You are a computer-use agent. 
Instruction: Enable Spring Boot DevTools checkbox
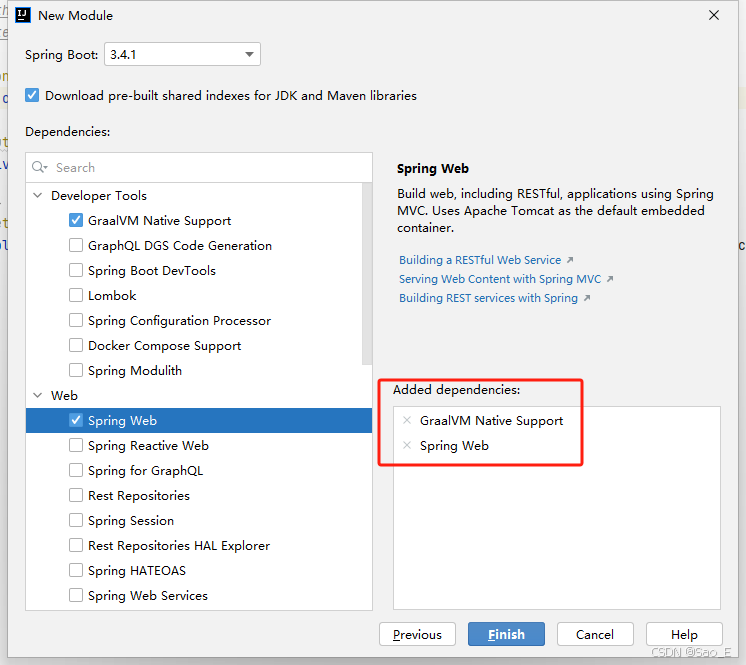click(x=76, y=270)
